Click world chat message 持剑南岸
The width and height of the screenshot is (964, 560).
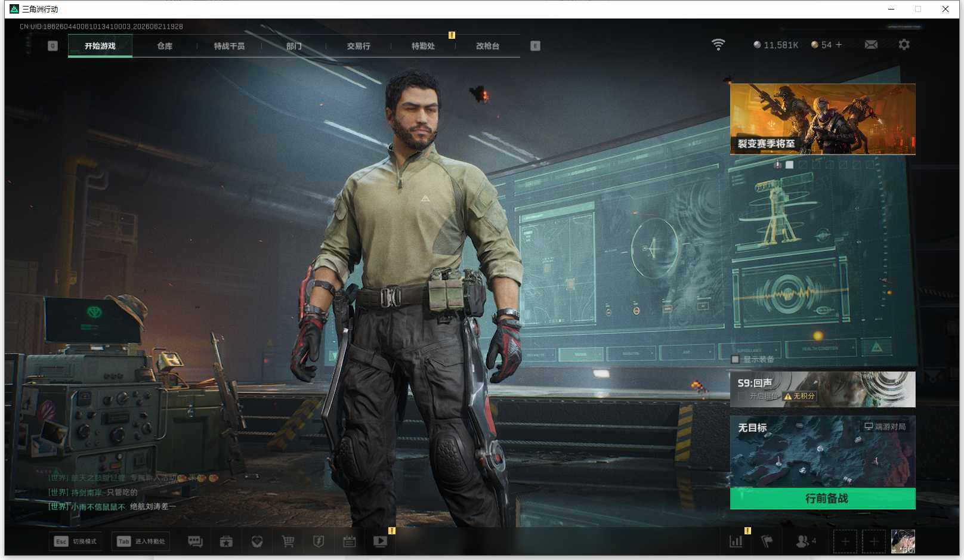tap(93, 493)
